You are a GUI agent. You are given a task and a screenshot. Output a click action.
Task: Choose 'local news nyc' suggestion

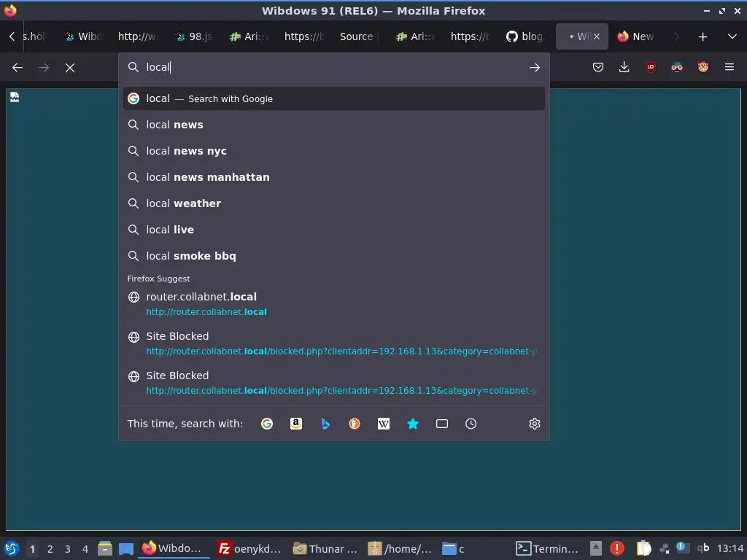pos(334,151)
